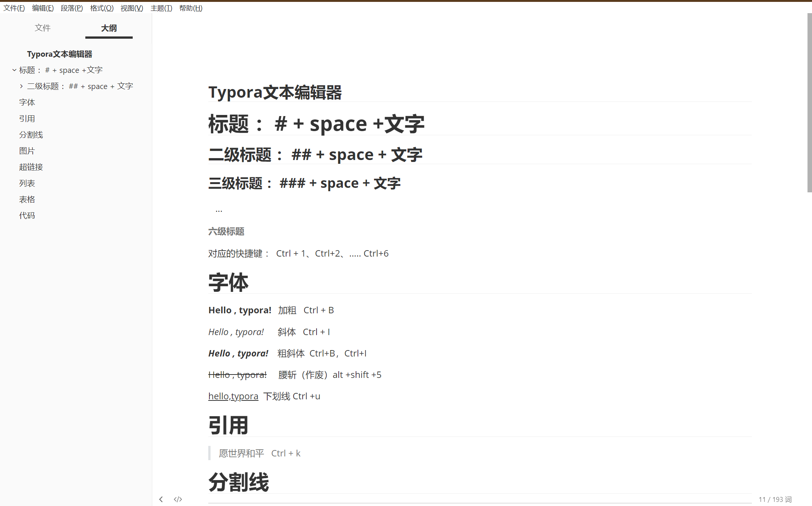
Task: Open the 段落(P) menu
Action: click(x=72, y=8)
